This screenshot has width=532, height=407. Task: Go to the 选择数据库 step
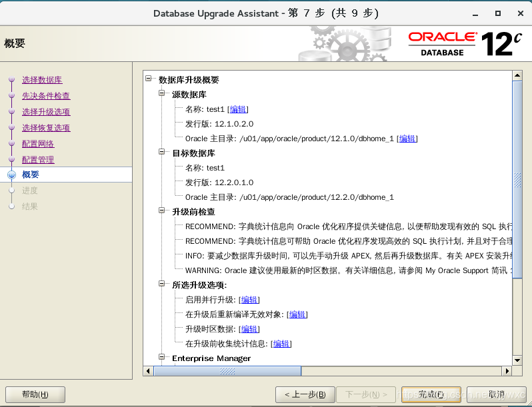click(42, 80)
